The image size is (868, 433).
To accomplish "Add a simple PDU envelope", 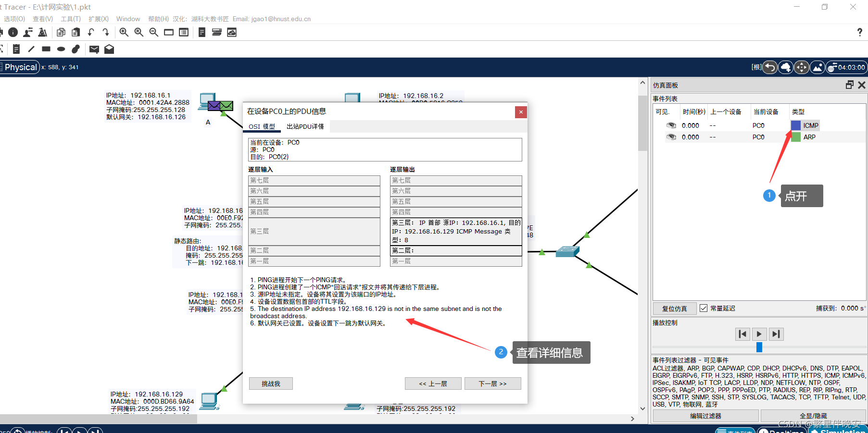I will pyautogui.click(x=94, y=49).
